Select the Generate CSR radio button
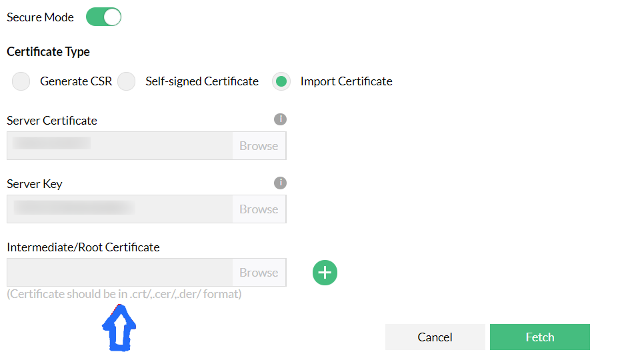This screenshot has height=364, width=626. click(21, 81)
